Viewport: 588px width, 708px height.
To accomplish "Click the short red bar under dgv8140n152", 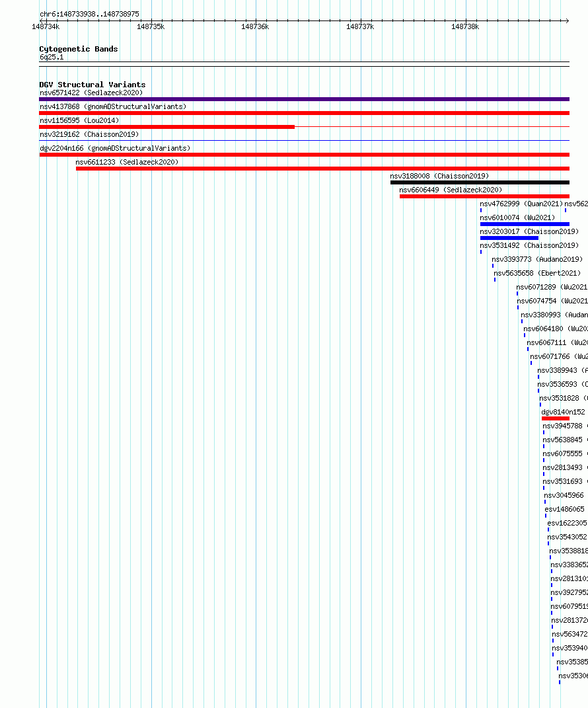I will (556, 418).
